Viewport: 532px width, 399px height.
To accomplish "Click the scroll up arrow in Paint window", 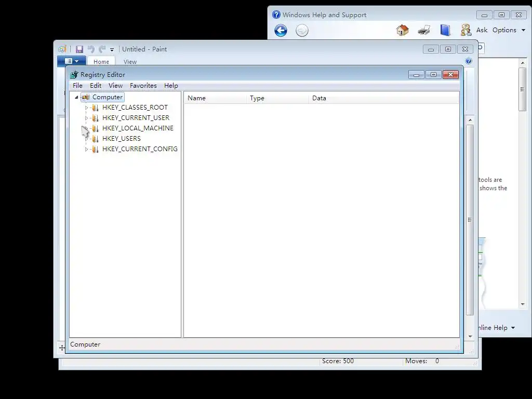I will coord(470,120).
